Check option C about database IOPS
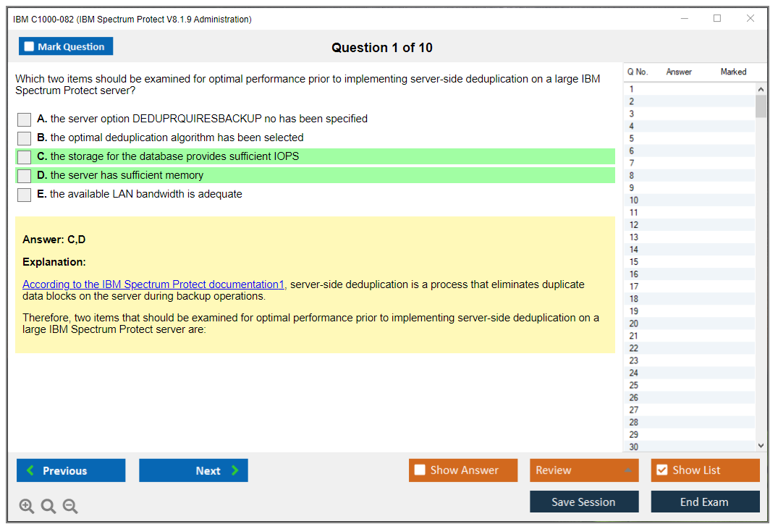Image resolution: width=778 pixels, height=532 pixels. point(25,157)
